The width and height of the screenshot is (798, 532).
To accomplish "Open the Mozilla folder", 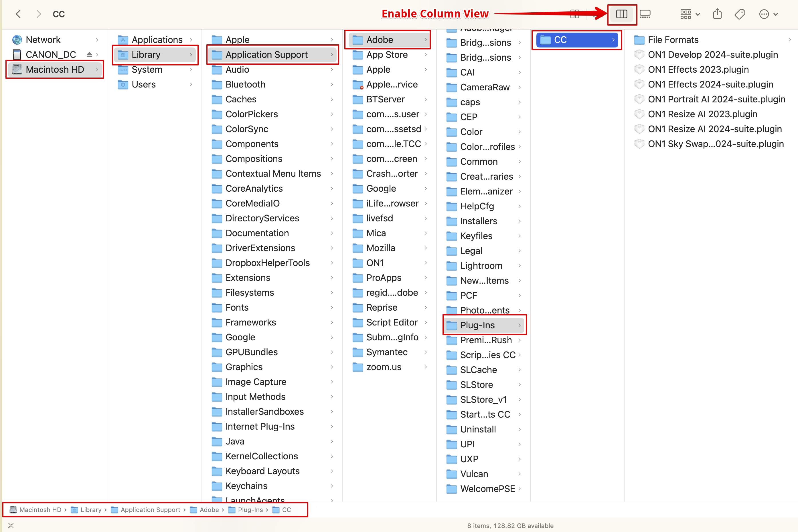I will pos(389,248).
